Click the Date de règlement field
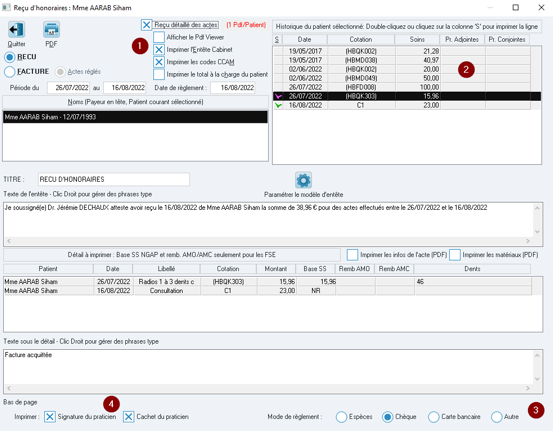This screenshot has height=431, width=553. click(x=233, y=88)
